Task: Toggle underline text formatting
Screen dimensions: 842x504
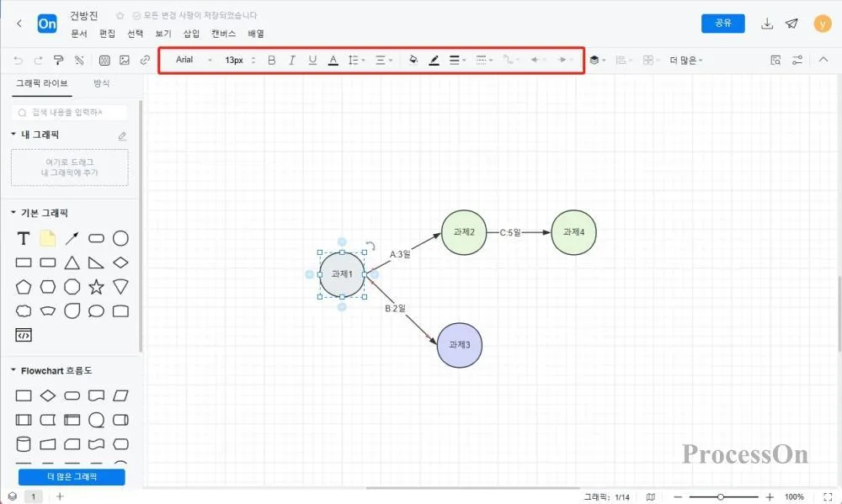Action: point(312,60)
